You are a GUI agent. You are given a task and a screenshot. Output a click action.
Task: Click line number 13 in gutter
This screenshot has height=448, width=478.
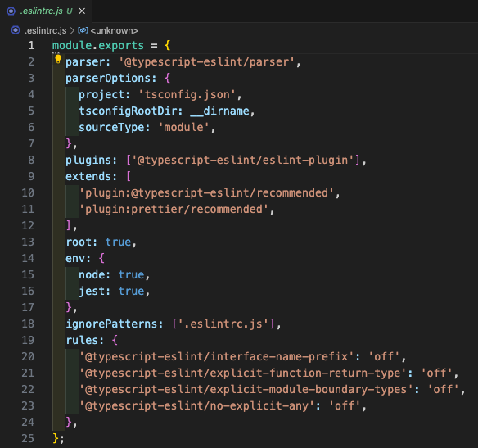[28, 242]
